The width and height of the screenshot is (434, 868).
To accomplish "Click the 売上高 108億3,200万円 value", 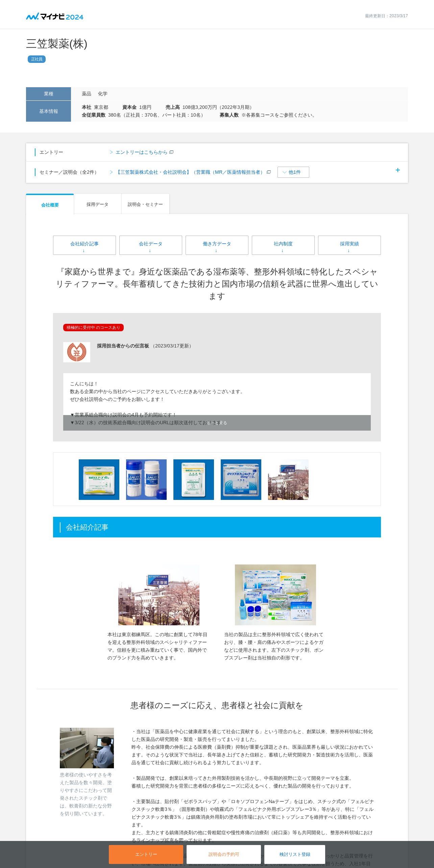I will 209,107.
